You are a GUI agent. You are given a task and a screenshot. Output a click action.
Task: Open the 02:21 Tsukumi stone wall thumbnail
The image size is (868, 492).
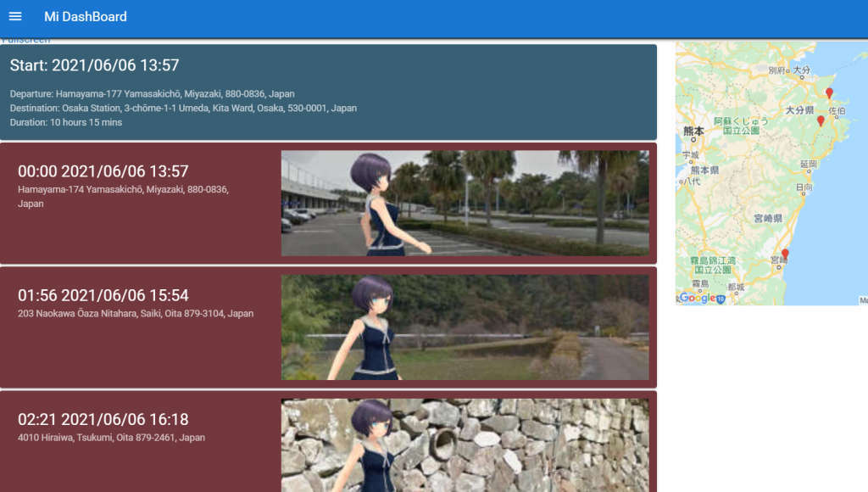click(465, 445)
